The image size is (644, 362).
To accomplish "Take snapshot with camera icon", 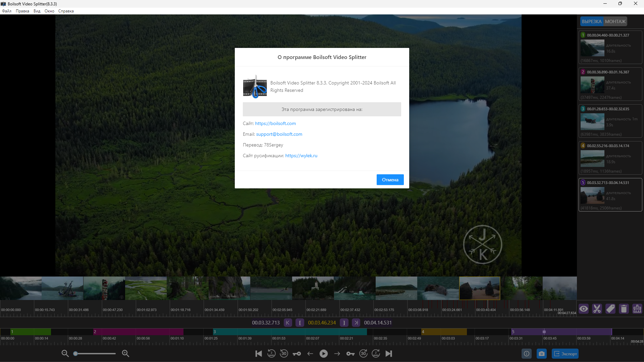I will point(541,354).
